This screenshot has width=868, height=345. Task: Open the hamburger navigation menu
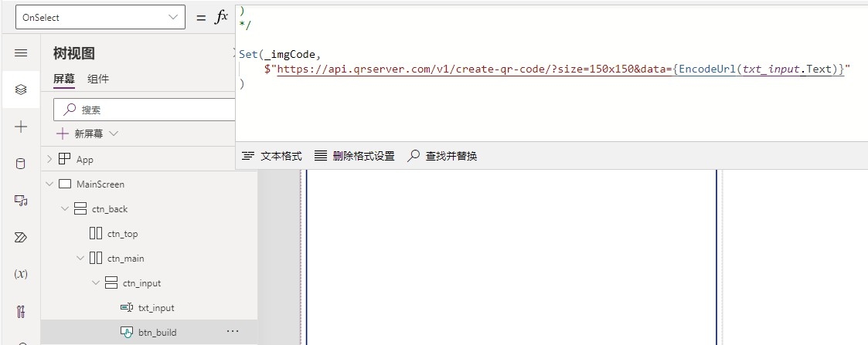coord(21,53)
